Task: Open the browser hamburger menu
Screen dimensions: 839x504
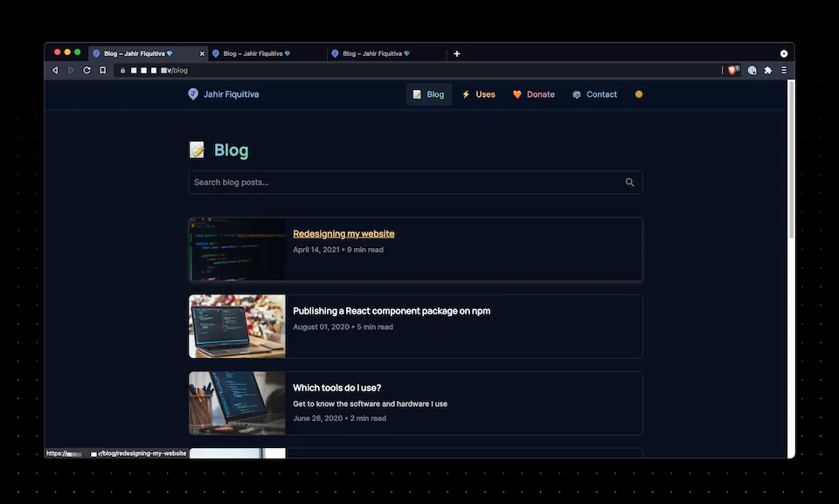Action: 784,70
